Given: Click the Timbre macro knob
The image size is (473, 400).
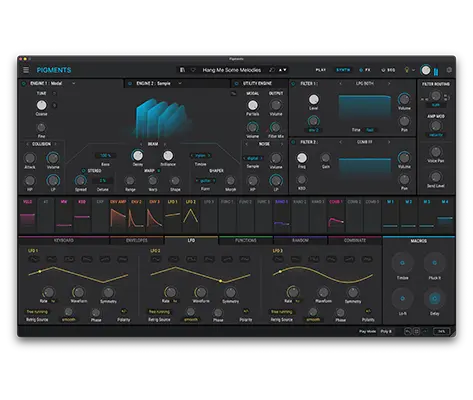Looking at the screenshot, I should pos(402,263).
